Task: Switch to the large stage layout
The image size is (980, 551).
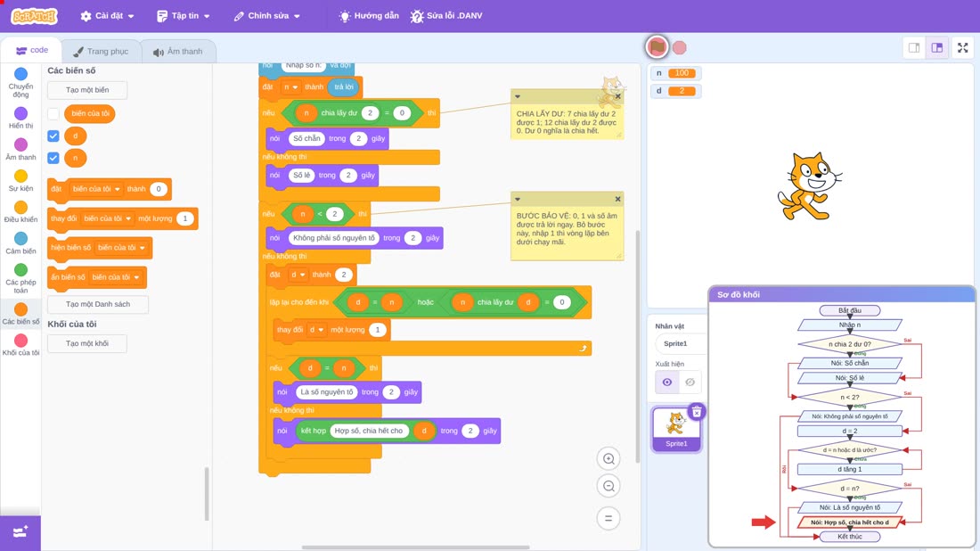Action: click(x=937, y=47)
